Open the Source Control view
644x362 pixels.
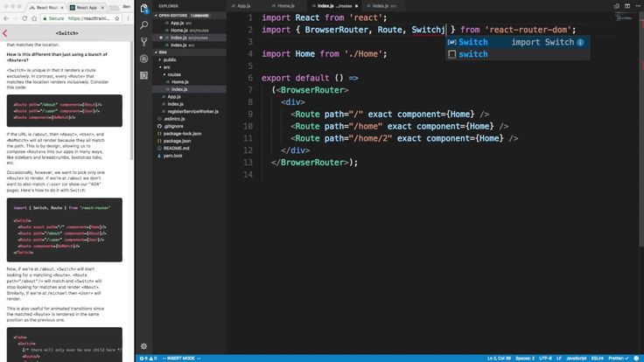coord(144,41)
